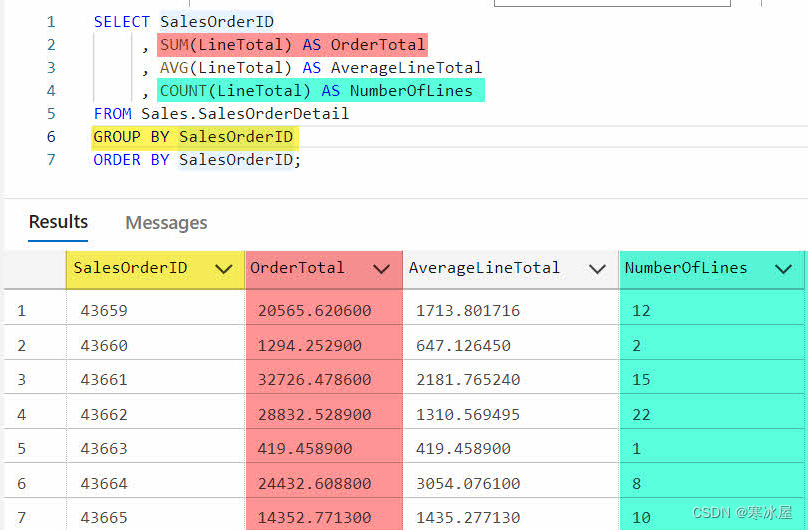
Task: Open AverageLineTotal column dropdown chevron
Action: tap(597, 269)
